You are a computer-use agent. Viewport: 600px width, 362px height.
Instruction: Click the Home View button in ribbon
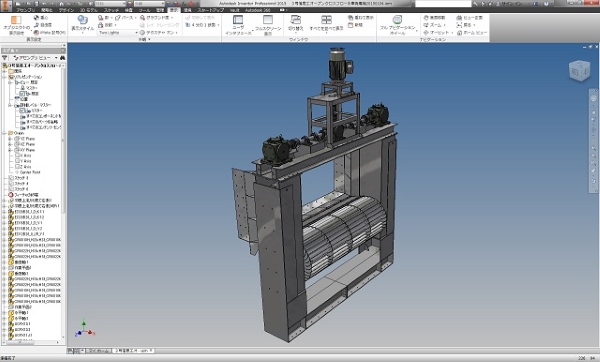(x=471, y=33)
